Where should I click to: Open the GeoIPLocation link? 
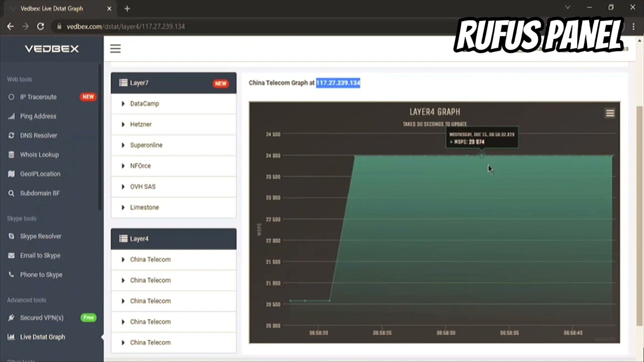(40, 174)
